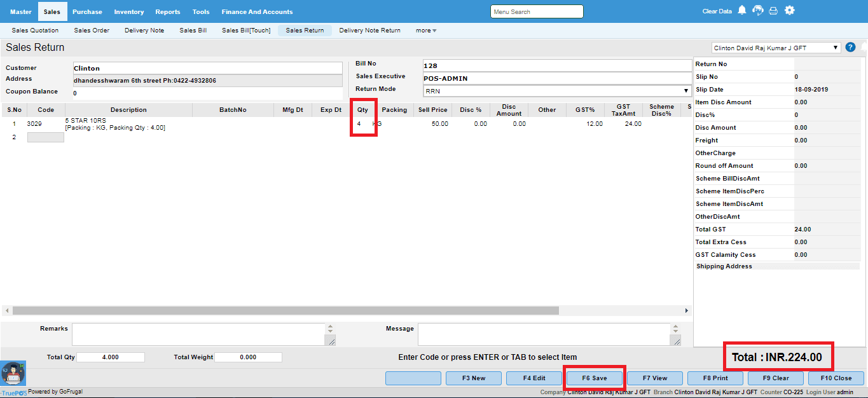Click the support agent avatar icon
Screen dimensions: 868x398
(x=13, y=374)
